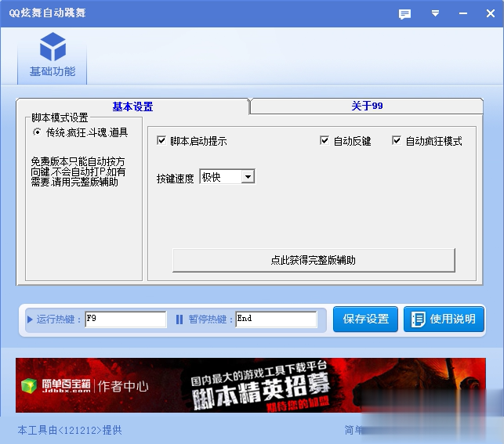The image size is (504, 444).
Task: Switch to the 基本设置 tab
Action: point(132,106)
